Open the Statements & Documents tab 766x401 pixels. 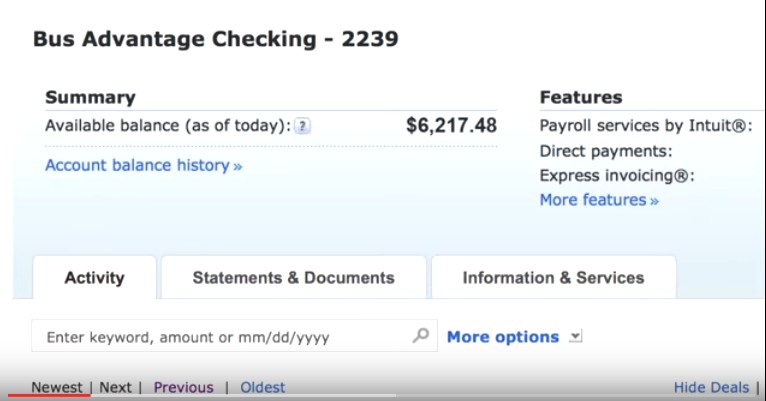tap(294, 277)
